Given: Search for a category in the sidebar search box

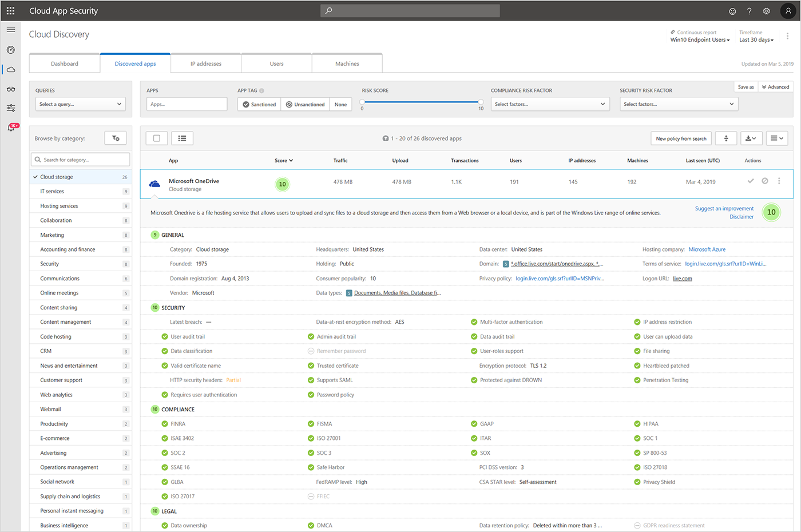Looking at the screenshot, I should [x=80, y=159].
